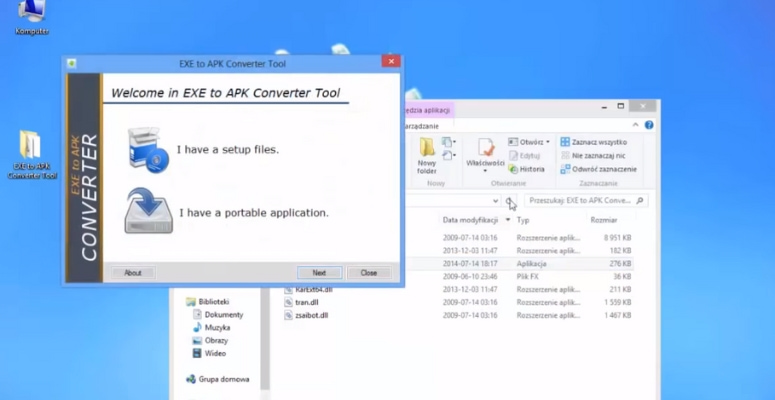Click the Explorer help question mark icon

point(649,125)
